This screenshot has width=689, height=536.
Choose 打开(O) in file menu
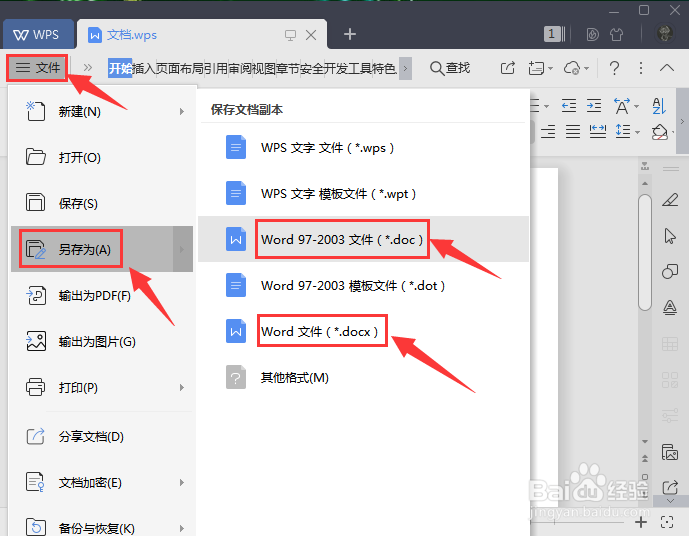(x=102, y=157)
